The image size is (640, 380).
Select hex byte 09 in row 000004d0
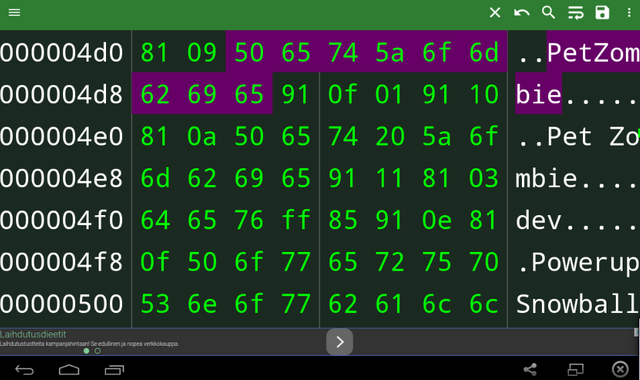[x=202, y=53]
